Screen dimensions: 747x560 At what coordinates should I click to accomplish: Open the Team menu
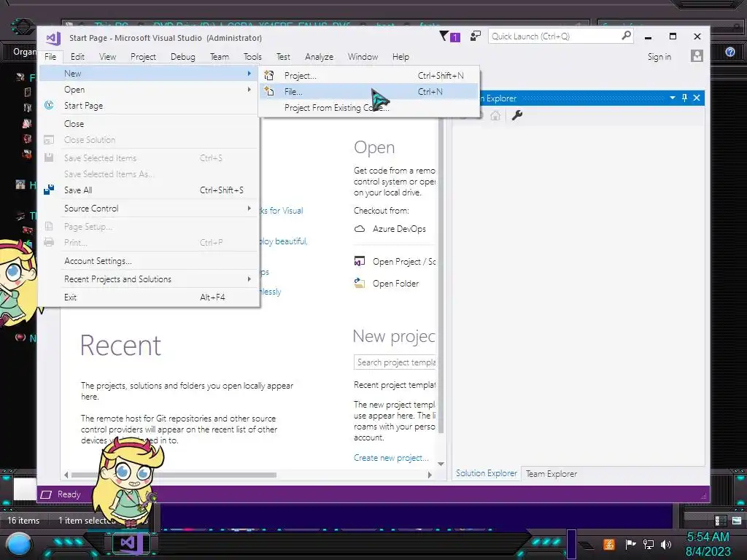click(x=219, y=57)
